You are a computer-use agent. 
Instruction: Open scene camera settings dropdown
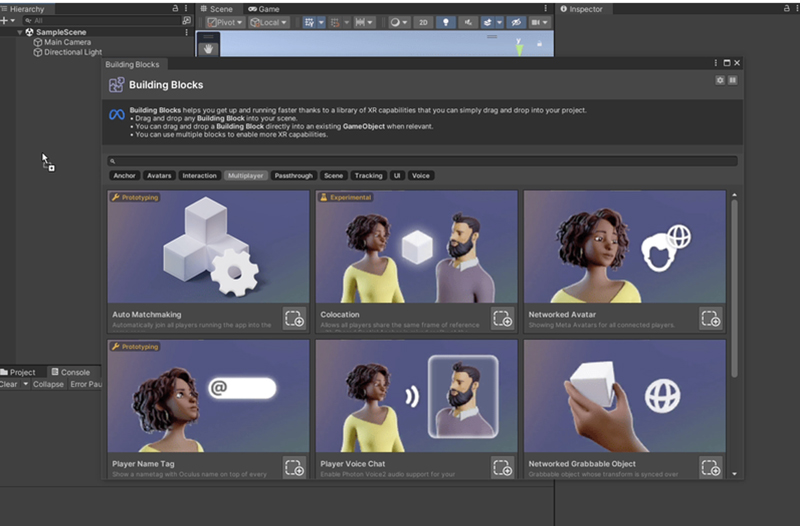[x=539, y=22]
